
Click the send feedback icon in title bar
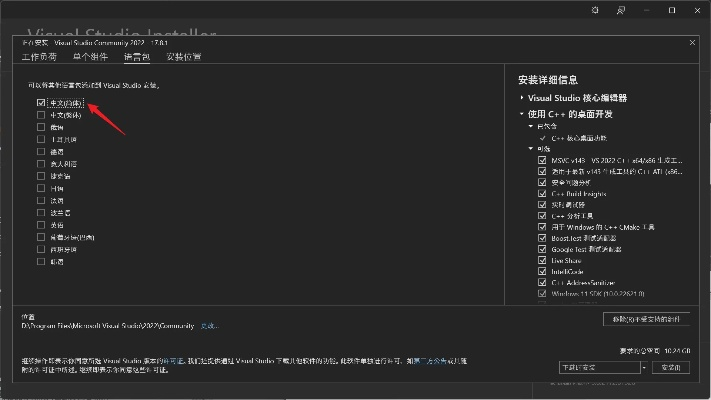[621, 10]
